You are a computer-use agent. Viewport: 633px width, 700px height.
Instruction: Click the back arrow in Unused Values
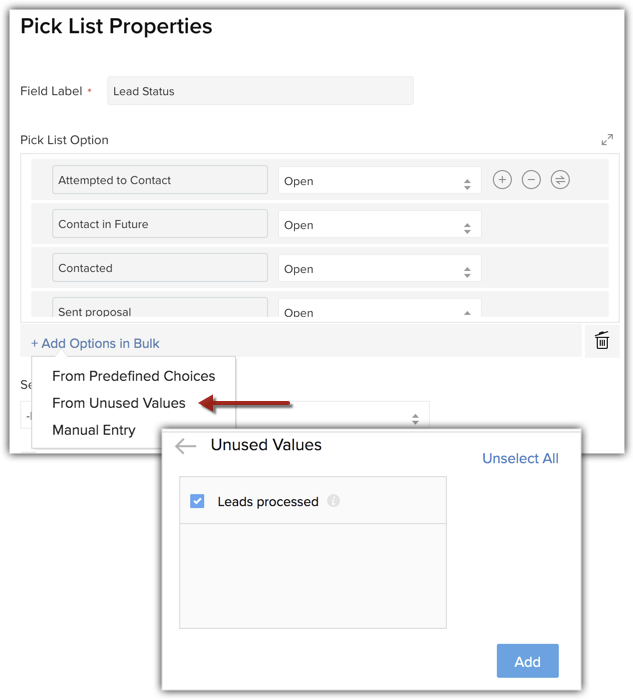(186, 446)
